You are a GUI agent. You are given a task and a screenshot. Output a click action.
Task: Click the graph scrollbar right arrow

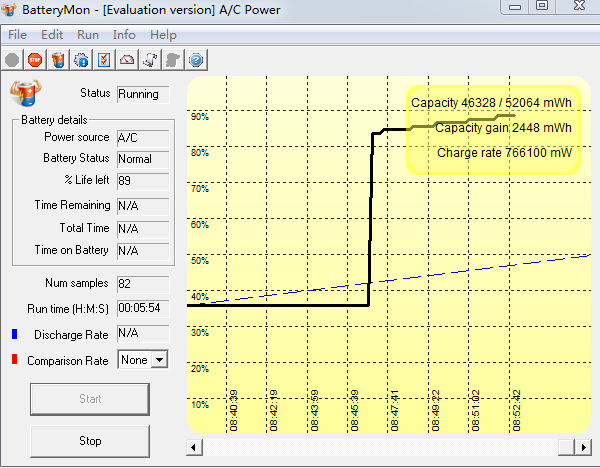click(x=583, y=447)
